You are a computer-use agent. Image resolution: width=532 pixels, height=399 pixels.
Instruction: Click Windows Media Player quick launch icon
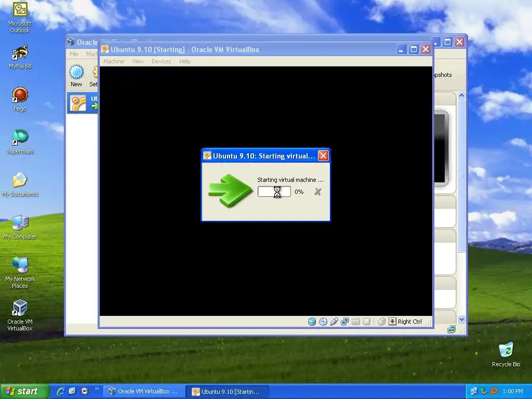[x=84, y=391]
